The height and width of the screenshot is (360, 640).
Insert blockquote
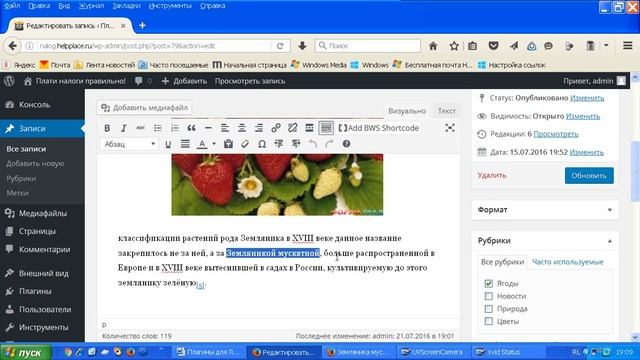point(191,128)
